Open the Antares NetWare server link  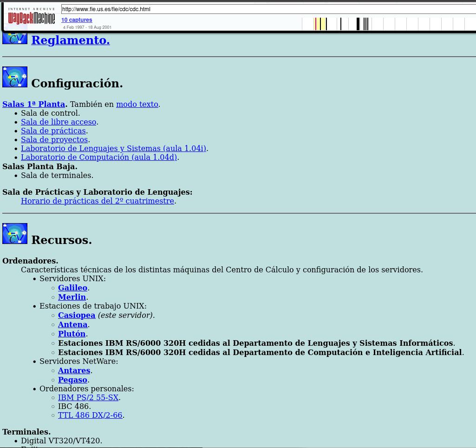[x=74, y=370]
